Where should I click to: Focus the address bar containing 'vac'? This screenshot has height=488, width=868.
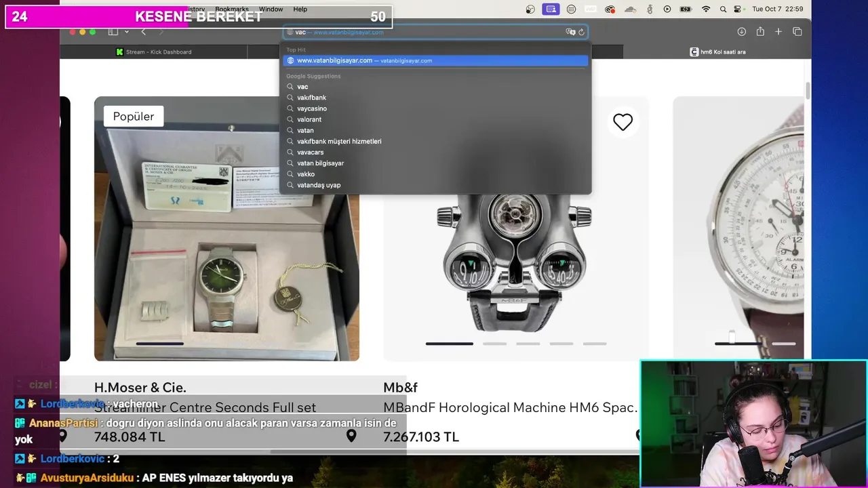435,32
